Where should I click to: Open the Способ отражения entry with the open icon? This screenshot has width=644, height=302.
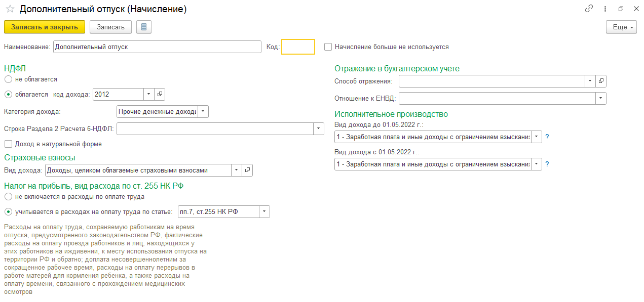(601, 81)
